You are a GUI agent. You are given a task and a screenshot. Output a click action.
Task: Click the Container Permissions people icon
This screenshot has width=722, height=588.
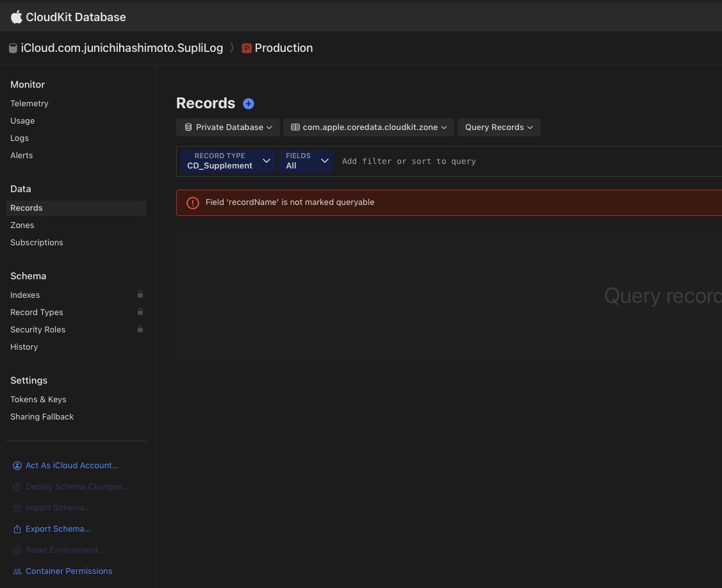pyautogui.click(x=17, y=571)
